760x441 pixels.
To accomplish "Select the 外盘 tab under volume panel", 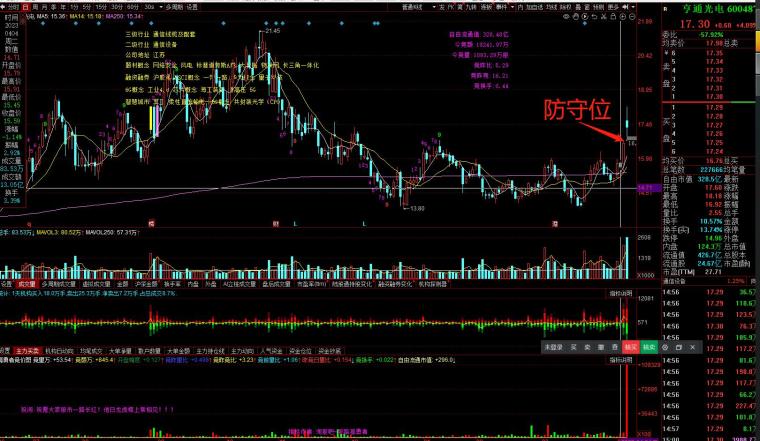I will (210, 284).
